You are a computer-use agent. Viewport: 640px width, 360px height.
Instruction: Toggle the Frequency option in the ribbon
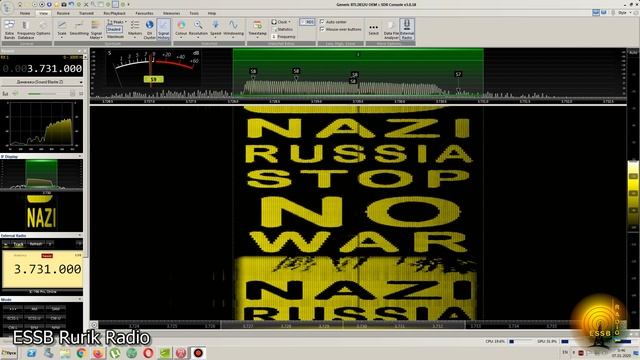[283, 37]
